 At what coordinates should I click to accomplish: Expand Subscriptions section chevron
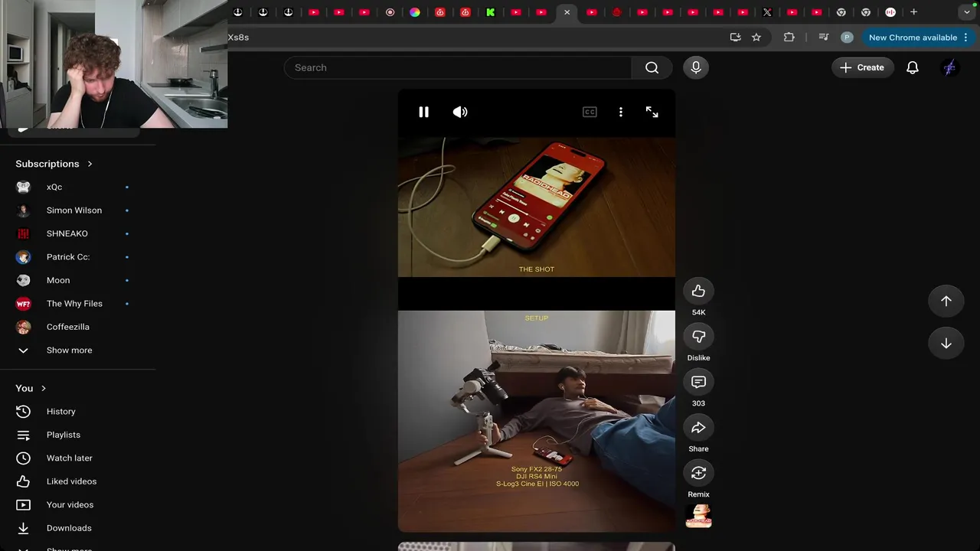90,164
